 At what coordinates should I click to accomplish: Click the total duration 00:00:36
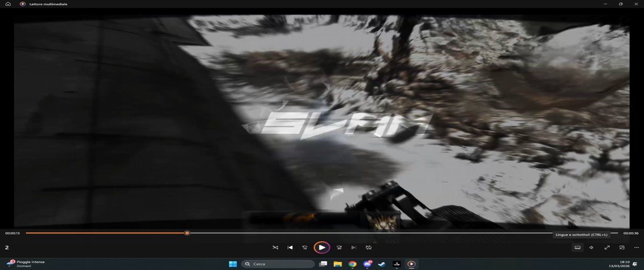[631, 233]
